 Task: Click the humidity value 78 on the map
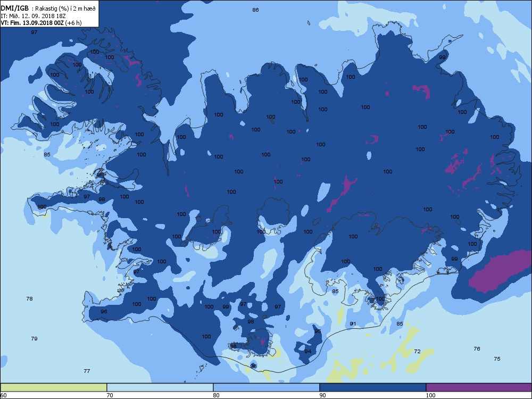pos(29,298)
